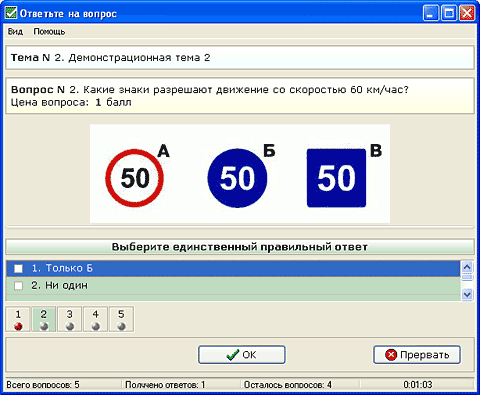Click the answer list scroll down arrow
Image resolution: width=480 pixels, height=395 pixels.
click(467, 294)
